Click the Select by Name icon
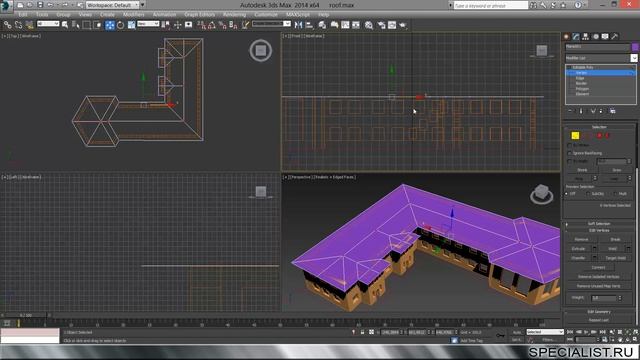The image size is (640, 360). click(x=76, y=25)
